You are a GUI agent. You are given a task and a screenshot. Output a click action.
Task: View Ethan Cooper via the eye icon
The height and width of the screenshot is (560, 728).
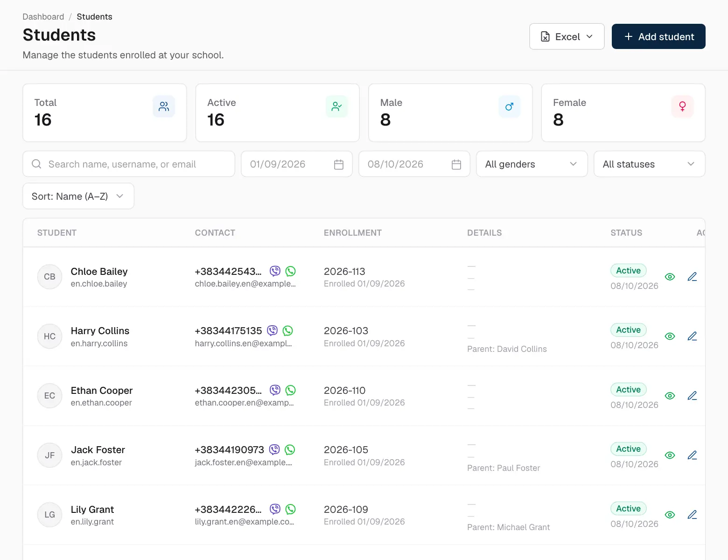(x=670, y=396)
